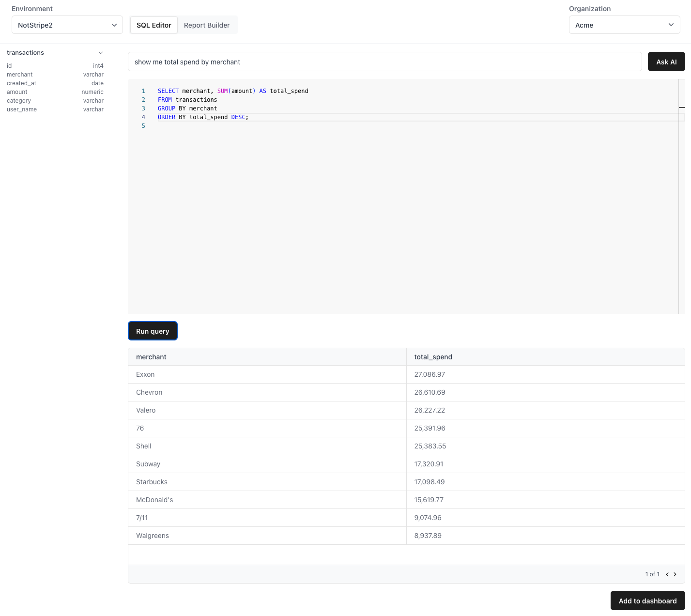The image size is (691, 616).
Task: Select the Valero merchant cell
Action: [267, 410]
